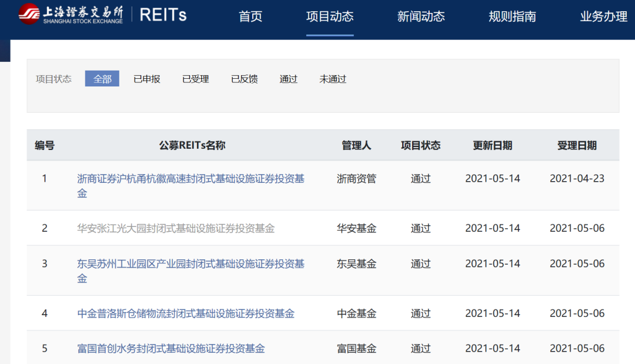Click update date in 富国基金 row
The height and width of the screenshot is (364, 635).
tap(493, 349)
